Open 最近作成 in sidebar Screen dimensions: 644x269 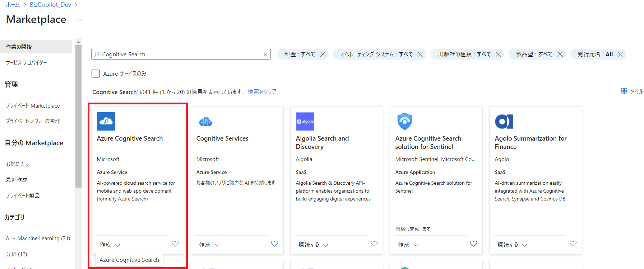pyautogui.click(x=17, y=180)
